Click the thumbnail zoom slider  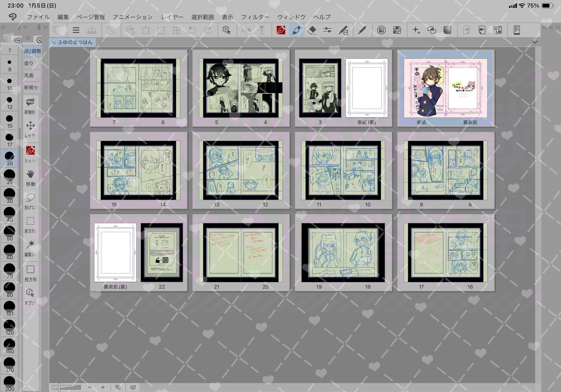[66, 387]
